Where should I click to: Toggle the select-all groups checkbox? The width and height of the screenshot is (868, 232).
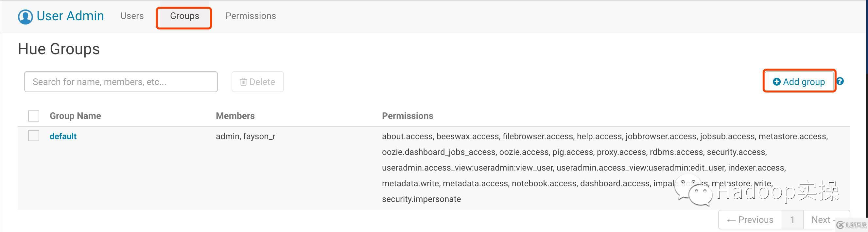[x=34, y=116]
